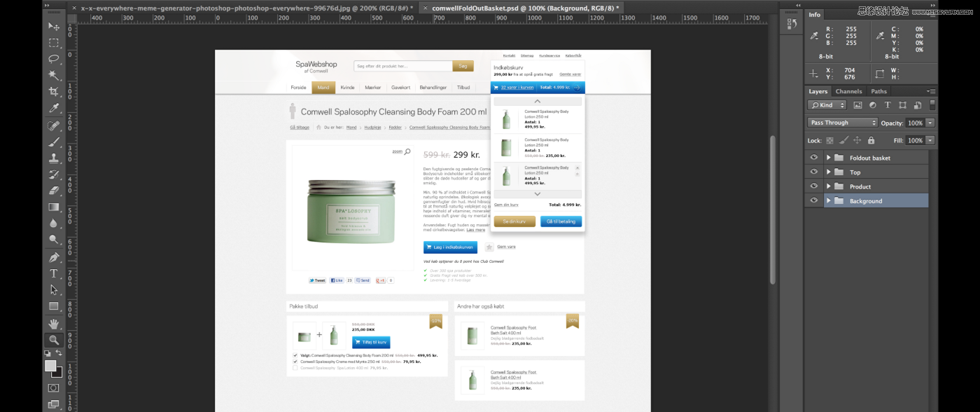Click the foreground color swatch
Image resolution: width=980 pixels, height=412 pixels.
(50, 366)
